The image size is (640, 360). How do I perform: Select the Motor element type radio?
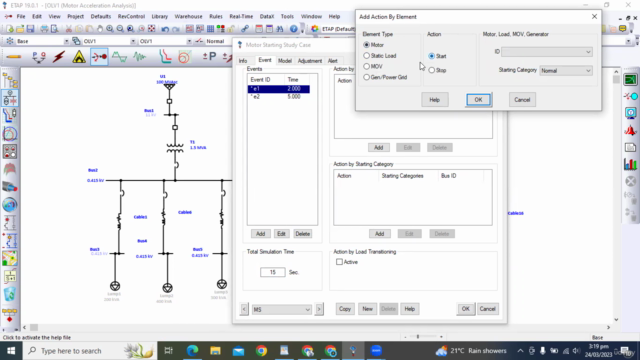tap(367, 45)
